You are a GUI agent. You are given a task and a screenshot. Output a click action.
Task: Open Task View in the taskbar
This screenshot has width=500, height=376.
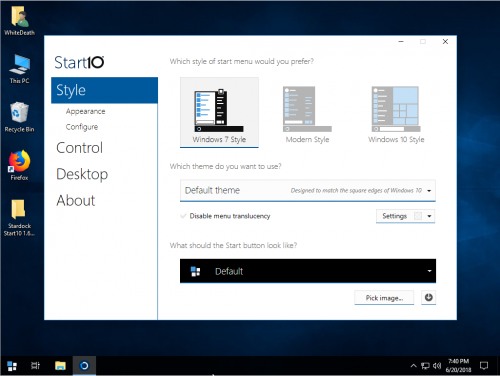click(x=35, y=366)
